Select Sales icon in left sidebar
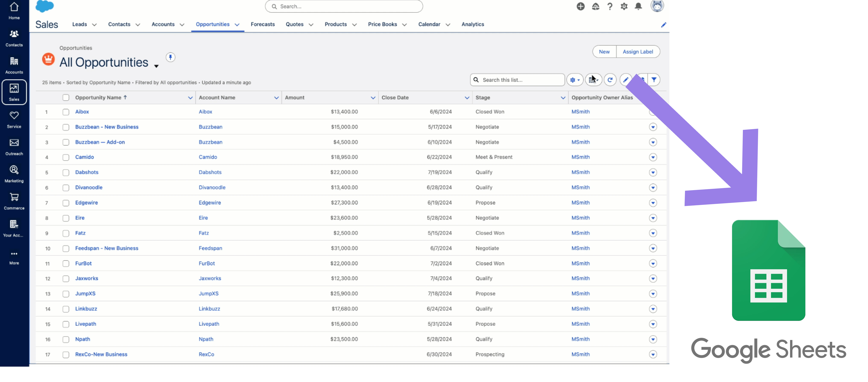This screenshot has width=868, height=382. click(x=14, y=92)
